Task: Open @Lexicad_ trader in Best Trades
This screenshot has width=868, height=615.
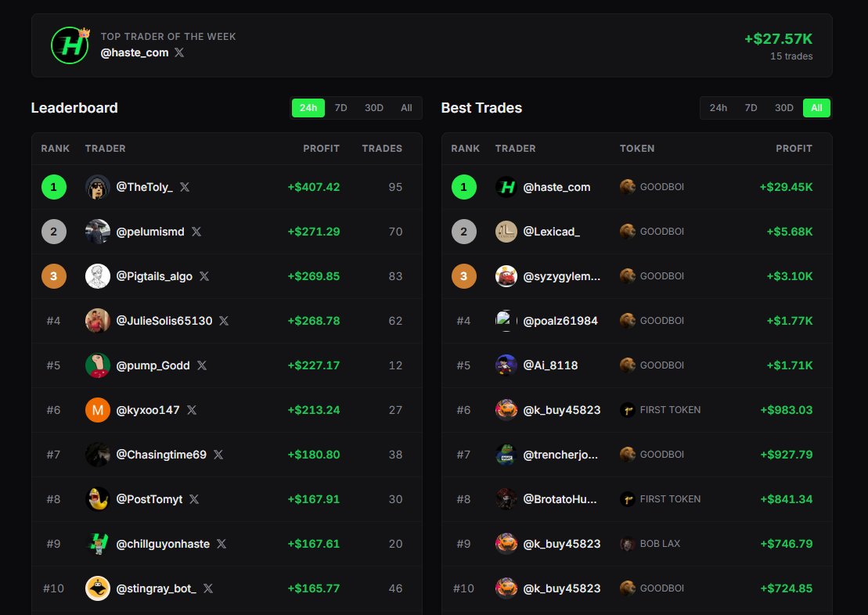Action: [x=551, y=232]
